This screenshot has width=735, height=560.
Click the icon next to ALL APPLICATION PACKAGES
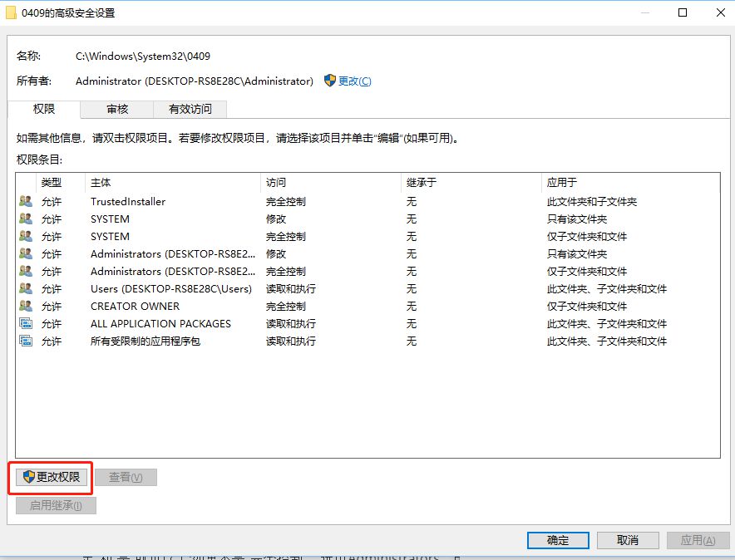click(26, 324)
